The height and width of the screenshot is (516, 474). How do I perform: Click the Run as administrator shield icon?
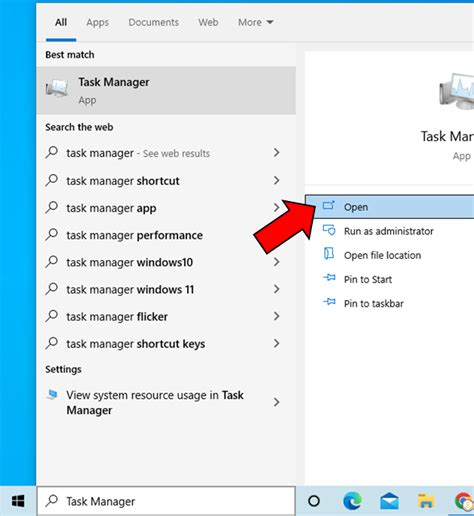pos(329,230)
